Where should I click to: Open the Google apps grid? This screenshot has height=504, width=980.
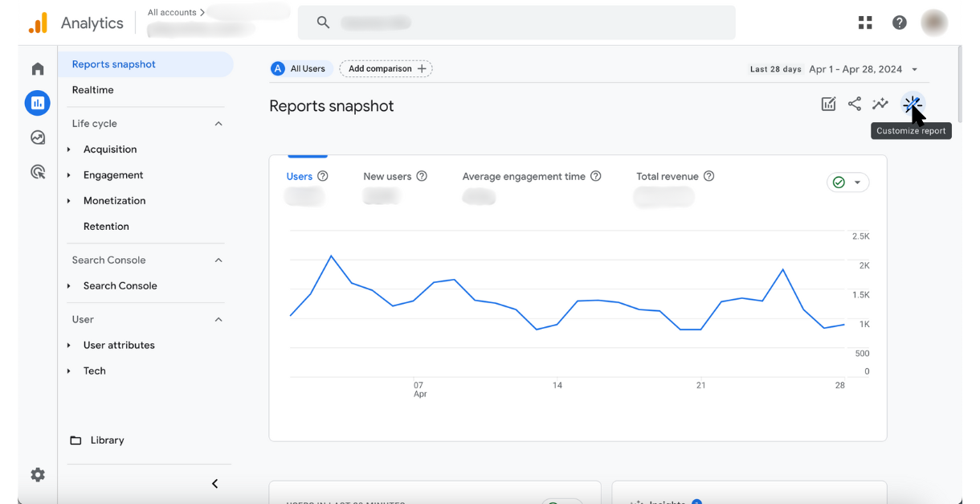coord(865,23)
